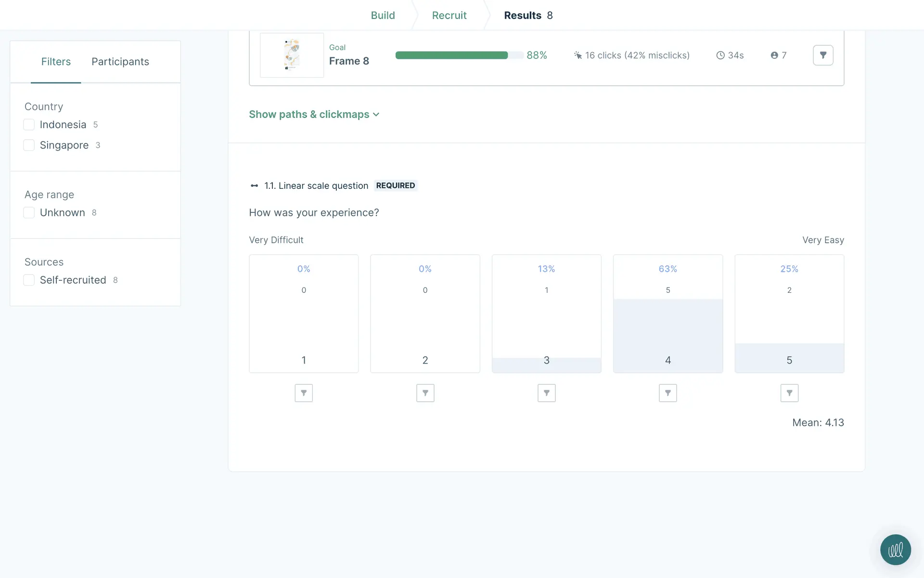This screenshot has width=924, height=578.
Task: Click the filter icon for Frame 8 row
Action: (823, 55)
